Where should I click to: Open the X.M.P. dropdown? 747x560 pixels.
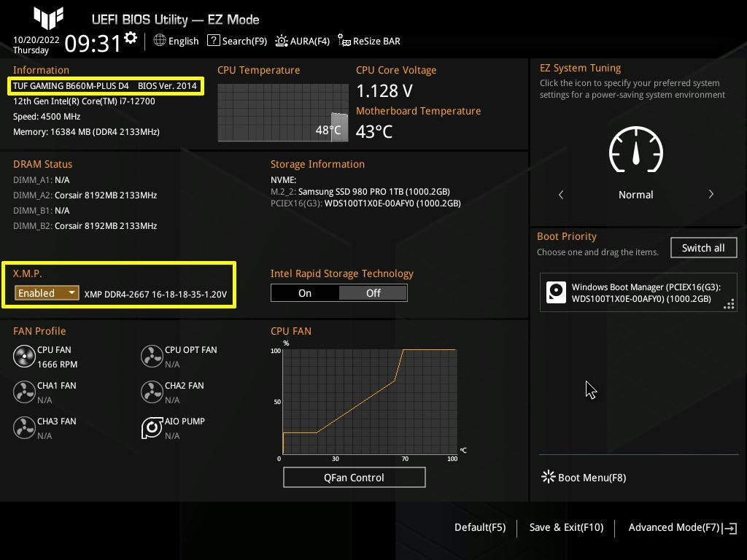46,292
